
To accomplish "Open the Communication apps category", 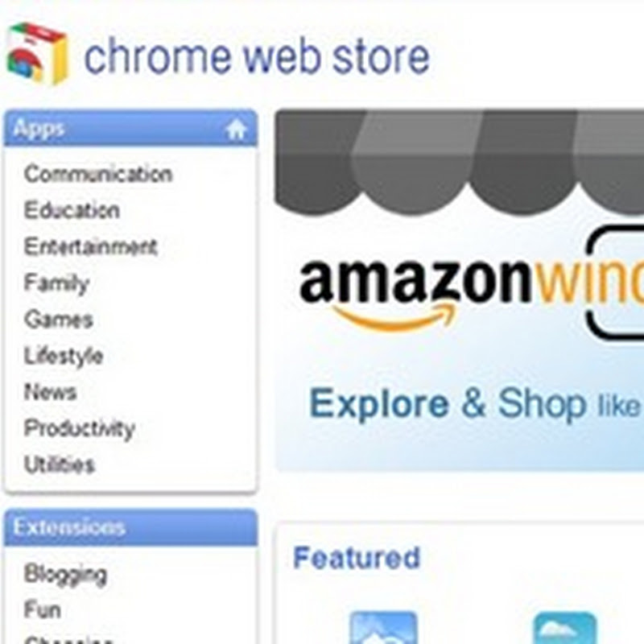I will (x=98, y=174).
